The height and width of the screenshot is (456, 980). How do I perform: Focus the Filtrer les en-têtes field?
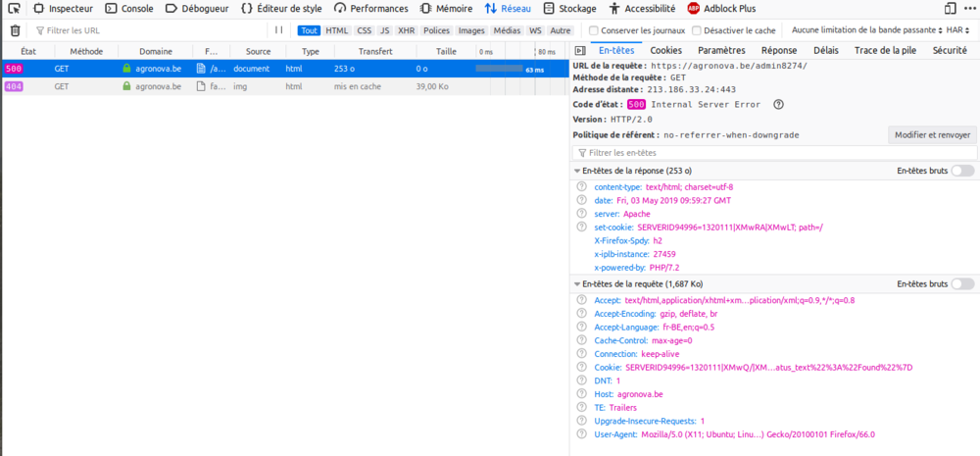pyautogui.click(x=774, y=153)
